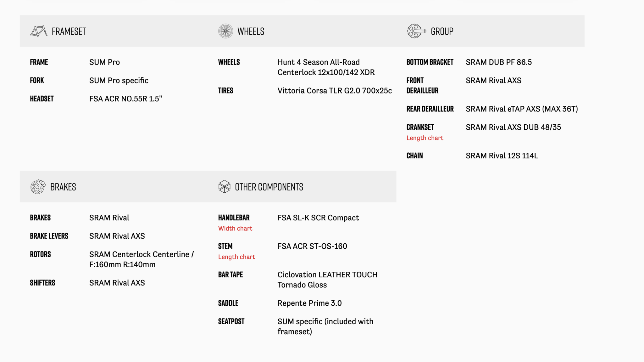This screenshot has width=644, height=362.
Task: Click the spoked wheel icon
Action: click(225, 31)
